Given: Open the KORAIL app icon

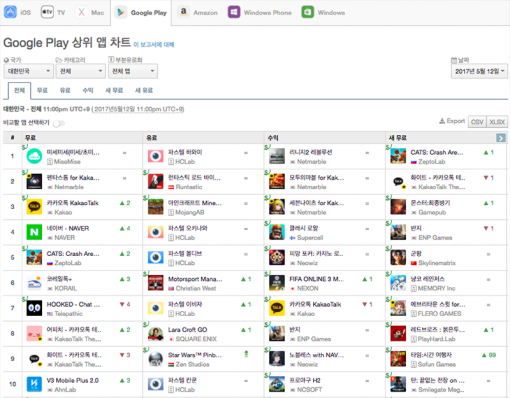Looking at the screenshot, I should click(34, 283).
